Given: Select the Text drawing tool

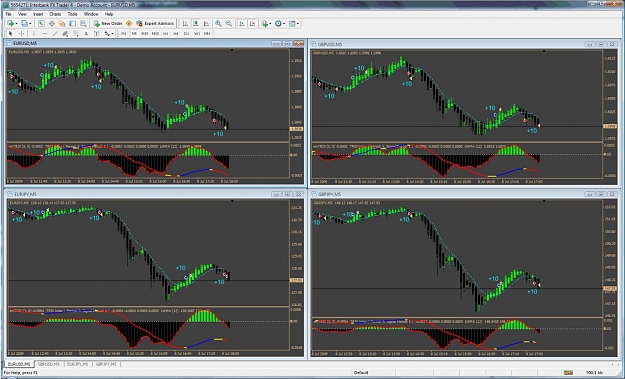Looking at the screenshot, I should tap(86, 33).
